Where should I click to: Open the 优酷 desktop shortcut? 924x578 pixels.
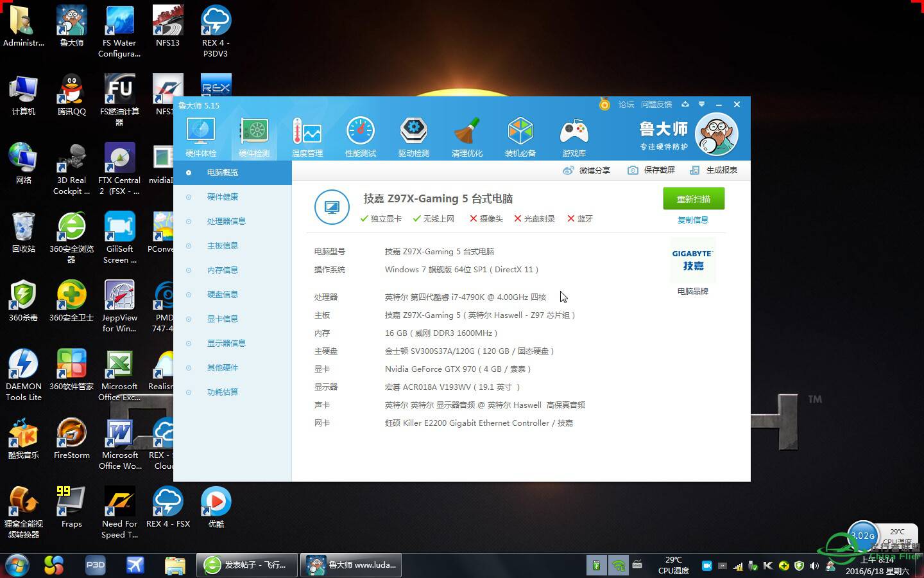[x=216, y=507]
